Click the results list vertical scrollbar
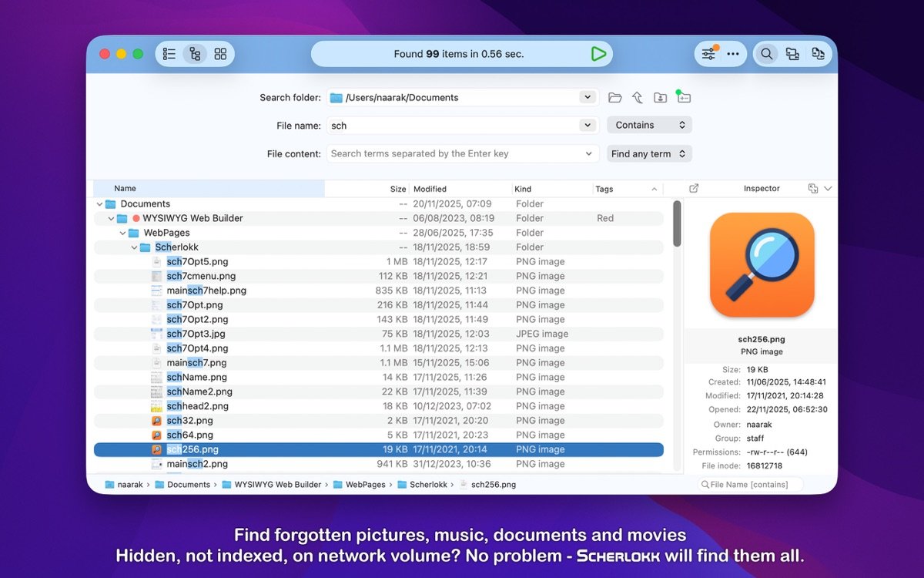Image resolution: width=924 pixels, height=578 pixels. pos(677,223)
